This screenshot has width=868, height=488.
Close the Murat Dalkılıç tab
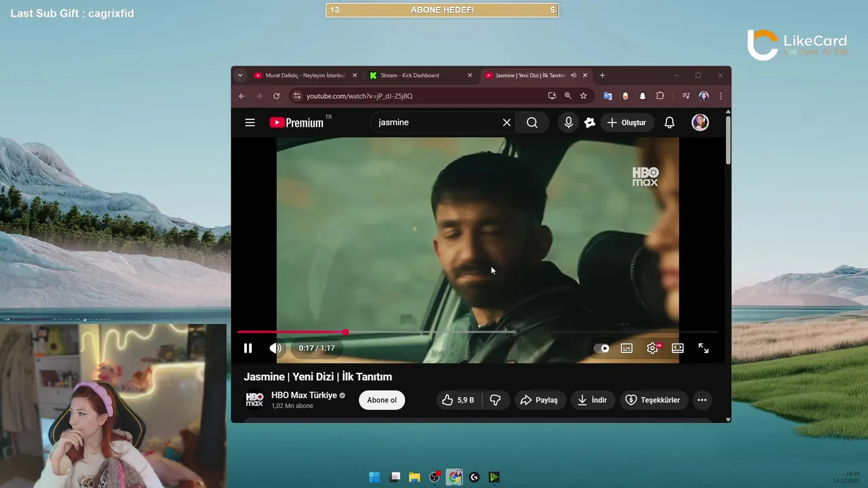pyautogui.click(x=355, y=75)
